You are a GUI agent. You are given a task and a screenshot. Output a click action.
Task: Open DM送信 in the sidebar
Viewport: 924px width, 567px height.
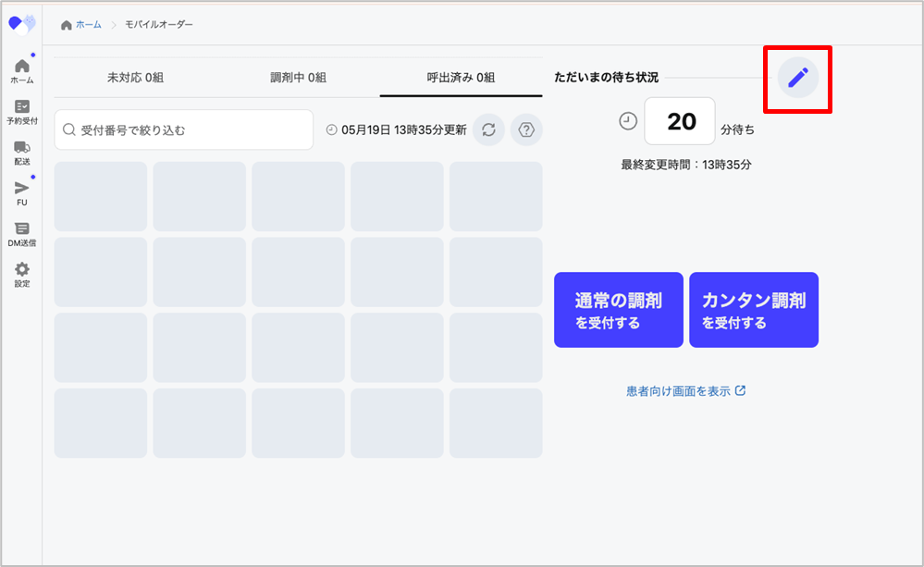click(22, 234)
